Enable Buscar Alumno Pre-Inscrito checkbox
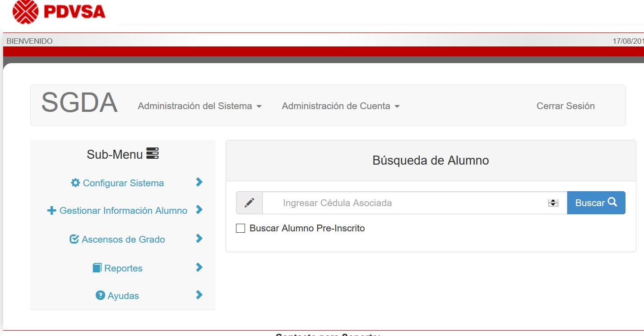Screen dimensions: 644x336 point(241,228)
